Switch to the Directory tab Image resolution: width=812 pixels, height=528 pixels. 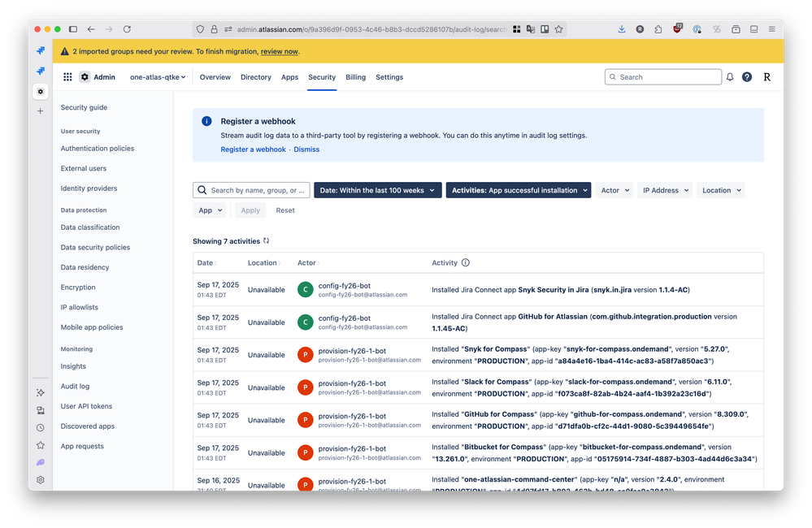256,77
